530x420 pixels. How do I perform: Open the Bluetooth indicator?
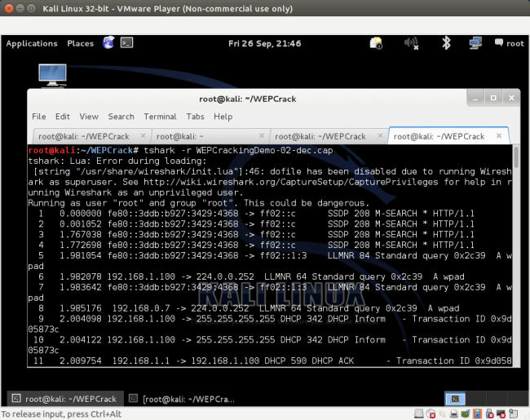(446, 43)
